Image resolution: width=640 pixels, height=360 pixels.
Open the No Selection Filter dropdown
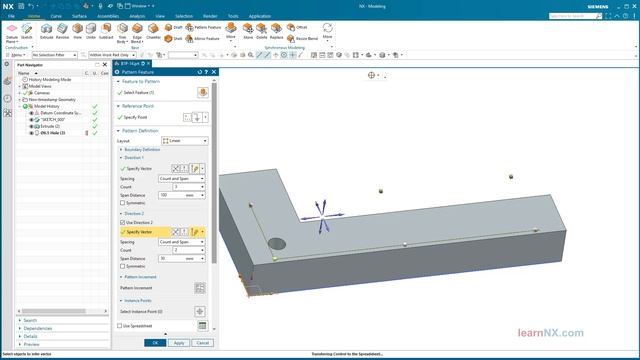pos(55,55)
